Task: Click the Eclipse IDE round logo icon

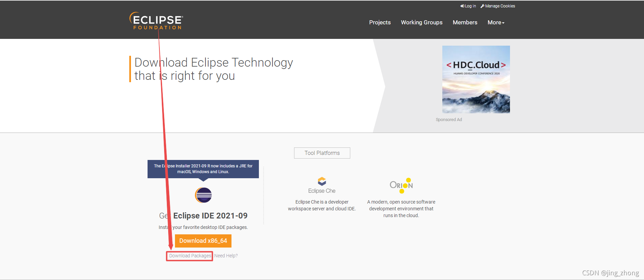Action: pyautogui.click(x=203, y=195)
